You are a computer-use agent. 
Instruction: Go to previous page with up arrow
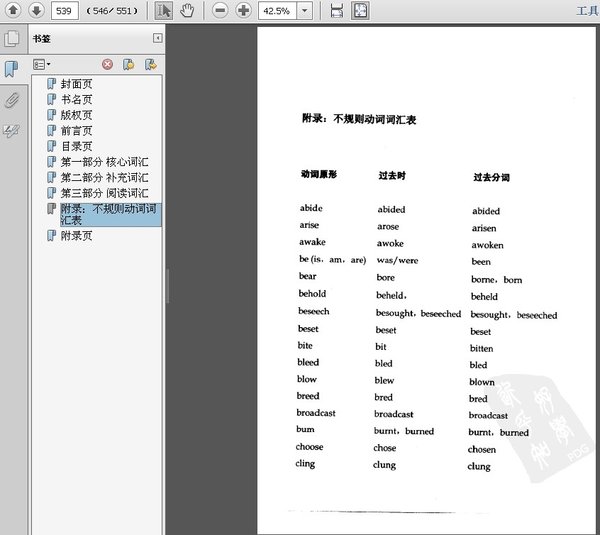(13, 11)
